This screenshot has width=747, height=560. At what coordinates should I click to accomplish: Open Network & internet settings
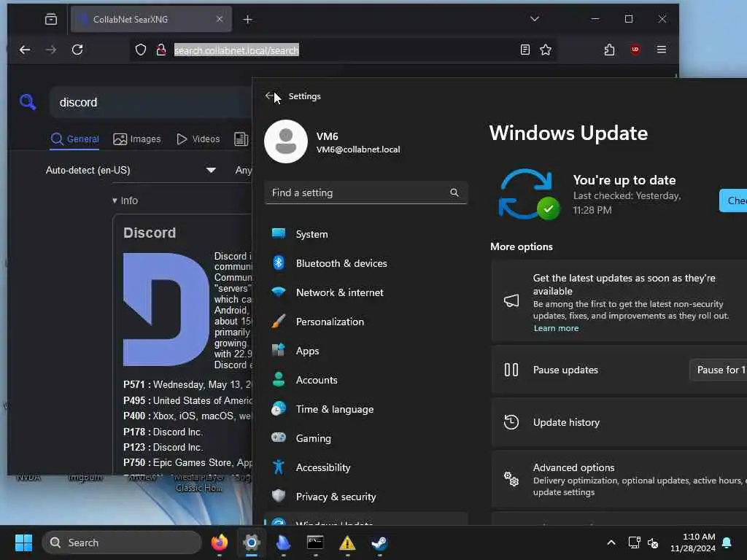[x=366, y=292]
